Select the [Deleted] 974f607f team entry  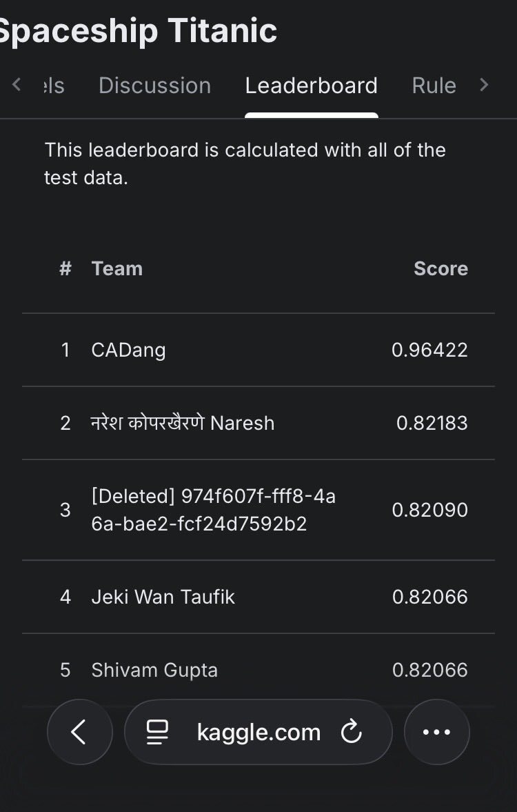(x=213, y=510)
